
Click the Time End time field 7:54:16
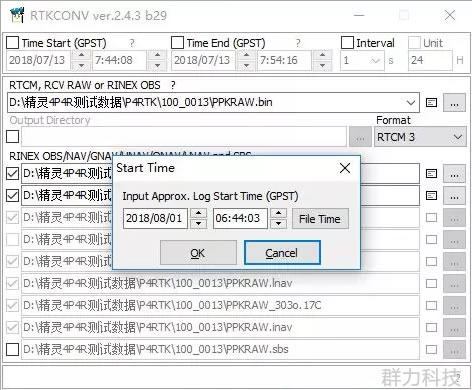(284, 60)
